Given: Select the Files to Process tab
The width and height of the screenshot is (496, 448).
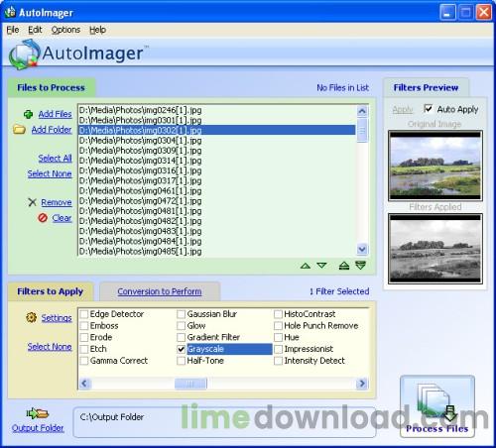Looking at the screenshot, I should coord(51,87).
